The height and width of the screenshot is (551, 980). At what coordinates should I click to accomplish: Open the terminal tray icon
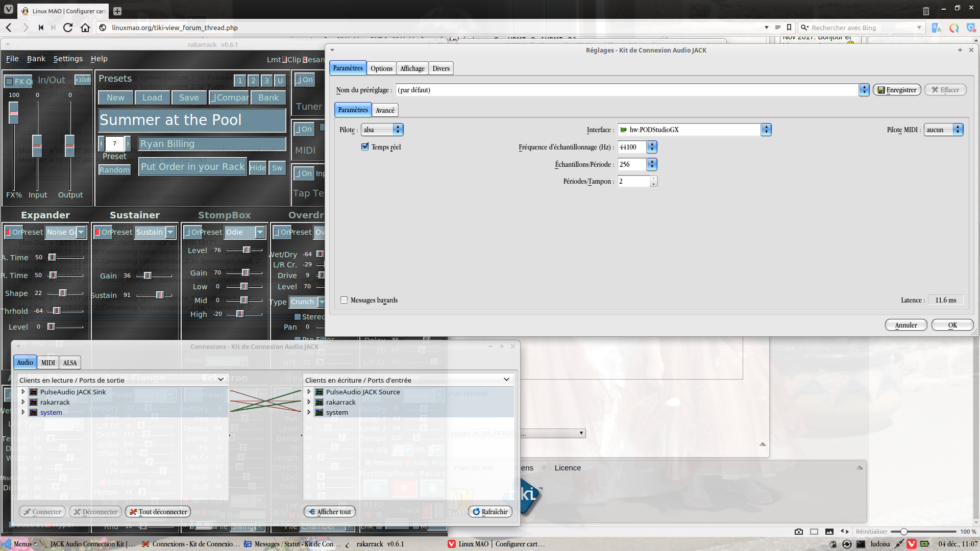tap(861, 544)
